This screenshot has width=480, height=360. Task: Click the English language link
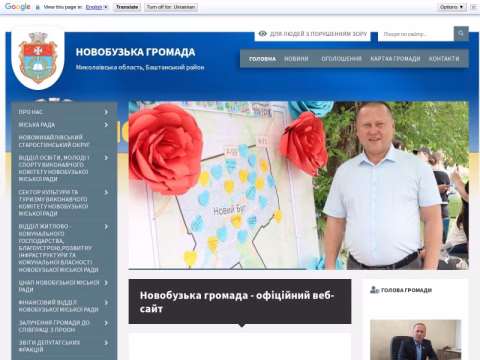(94, 7)
